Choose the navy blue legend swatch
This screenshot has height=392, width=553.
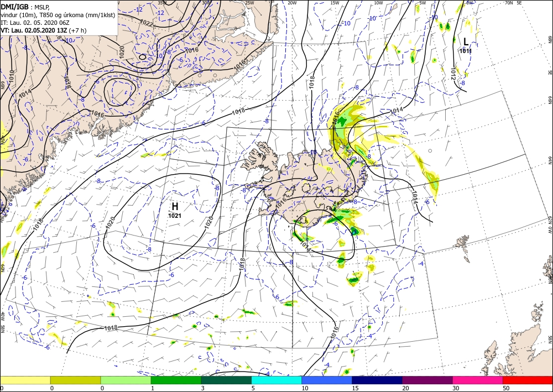point(377,380)
